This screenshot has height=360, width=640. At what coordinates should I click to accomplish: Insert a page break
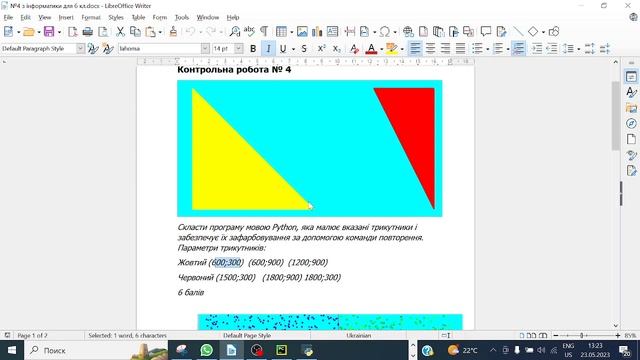click(x=349, y=31)
